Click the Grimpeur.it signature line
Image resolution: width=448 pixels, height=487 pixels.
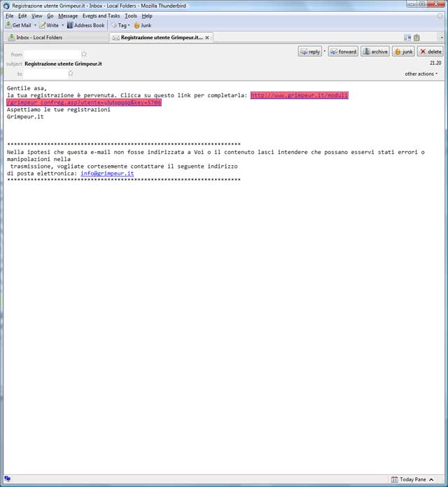[25, 117]
